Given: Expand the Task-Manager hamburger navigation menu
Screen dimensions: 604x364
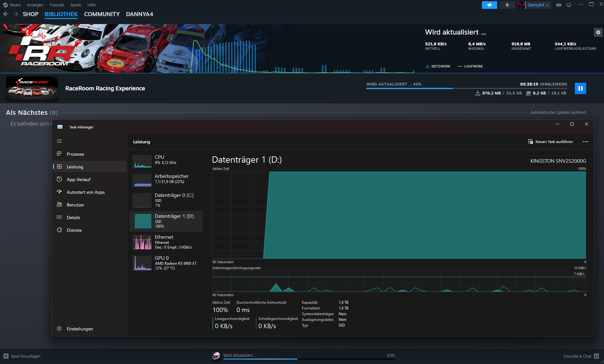Looking at the screenshot, I should 59,141.
